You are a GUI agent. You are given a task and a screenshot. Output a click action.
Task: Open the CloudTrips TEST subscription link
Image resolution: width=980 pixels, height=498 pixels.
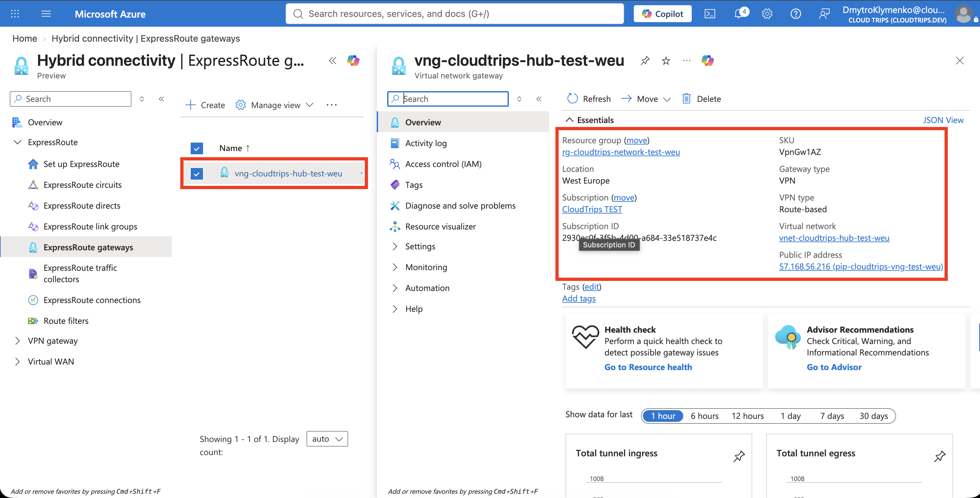(x=592, y=209)
